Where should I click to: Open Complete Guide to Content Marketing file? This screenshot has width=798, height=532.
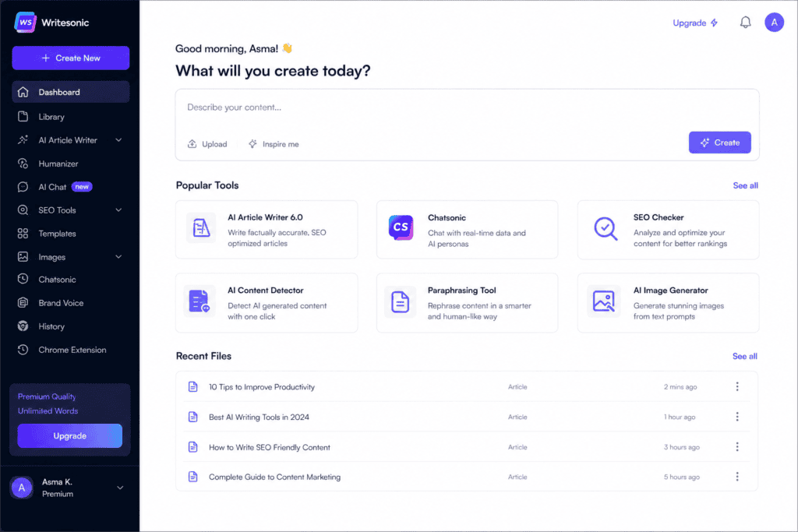click(x=275, y=477)
